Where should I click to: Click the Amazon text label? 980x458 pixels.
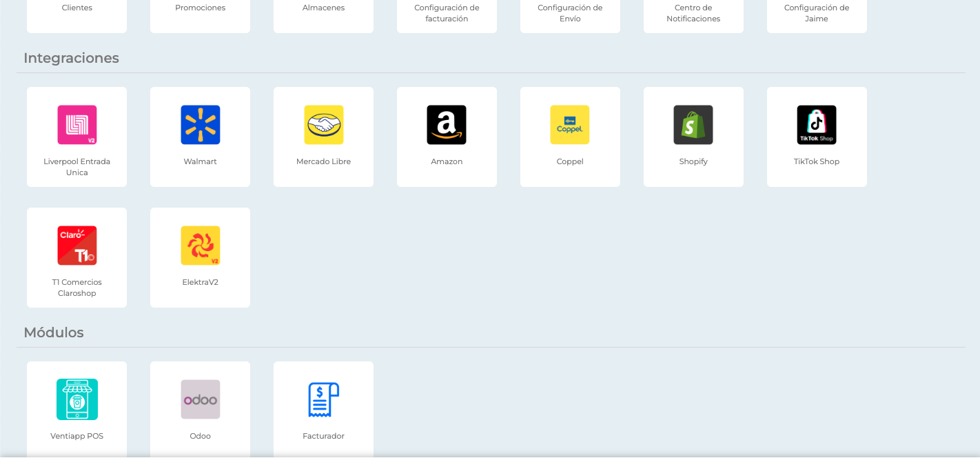[x=447, y=161]
